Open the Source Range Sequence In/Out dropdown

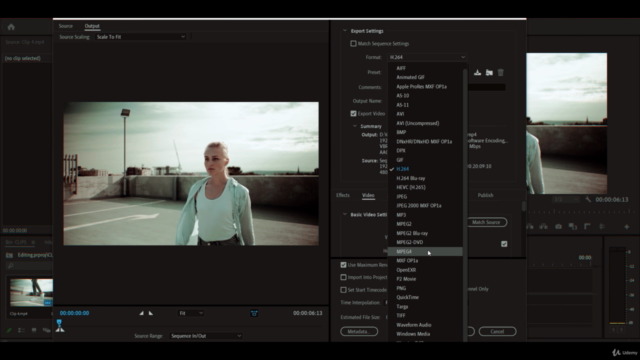point(206,336)
